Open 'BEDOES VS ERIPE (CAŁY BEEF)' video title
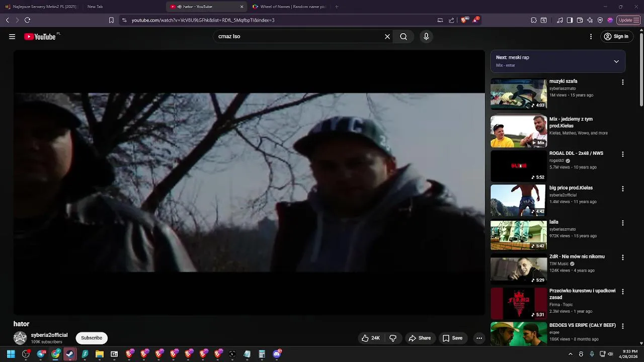This screenshot has width=644, height=362. pyautogui.click(x=583, y=325)
